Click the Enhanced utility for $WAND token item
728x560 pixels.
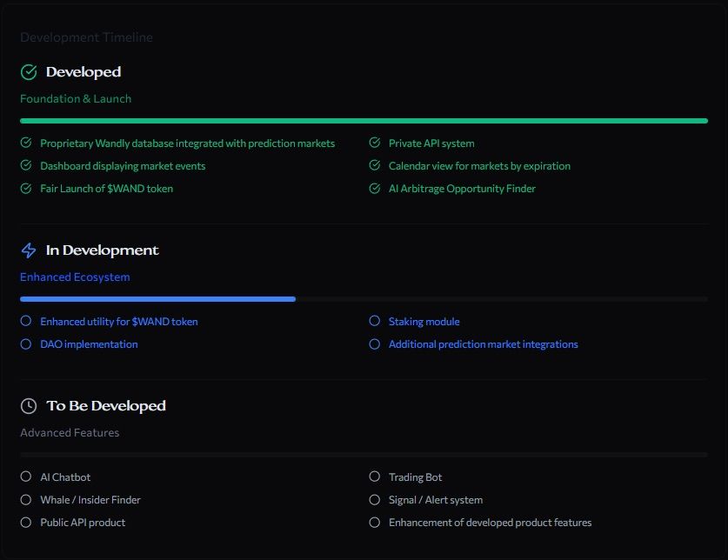pyautogui.click(x=119, y=322)
